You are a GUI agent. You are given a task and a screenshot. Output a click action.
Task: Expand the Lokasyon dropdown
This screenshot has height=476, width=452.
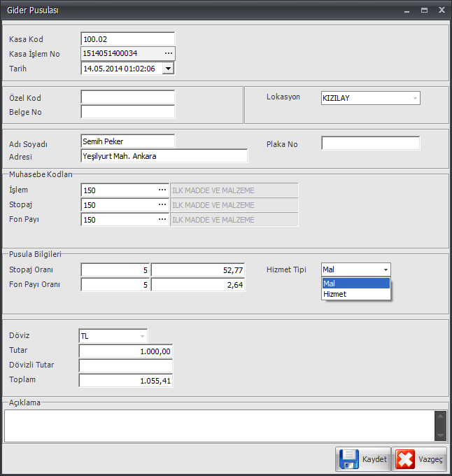pos(415,98)
